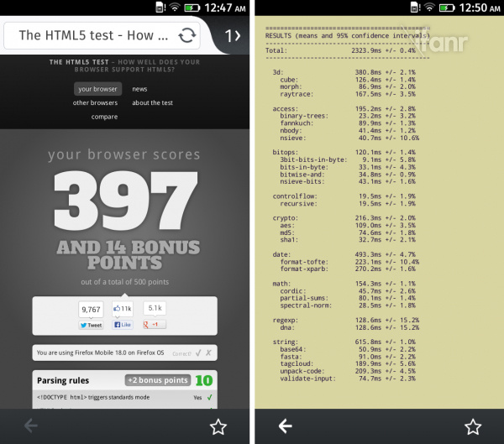504x444 pixels.
Task: Click the 5.1k plus-one count bubble
Action: point(155,308)
